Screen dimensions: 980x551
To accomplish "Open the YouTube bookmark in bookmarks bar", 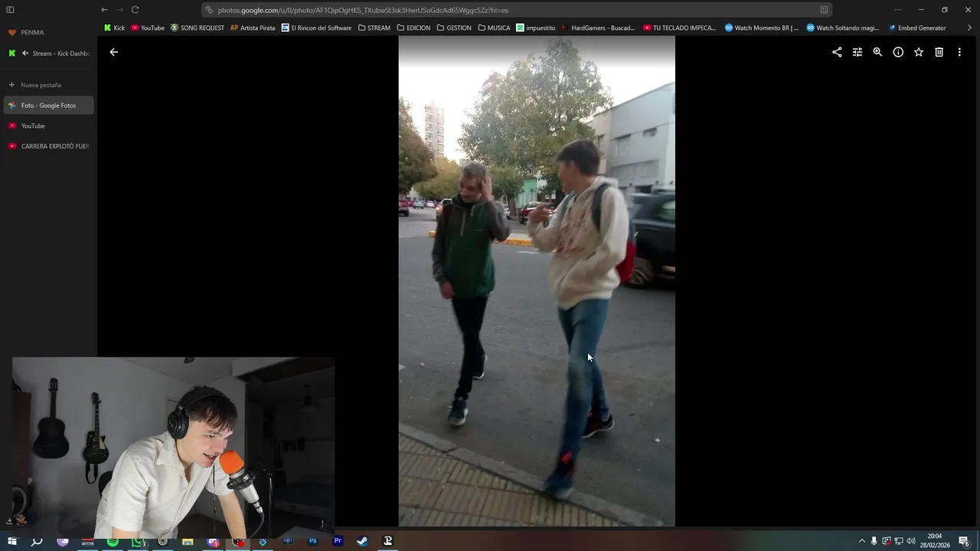I will pyautogui.click(x=148, y=28).
